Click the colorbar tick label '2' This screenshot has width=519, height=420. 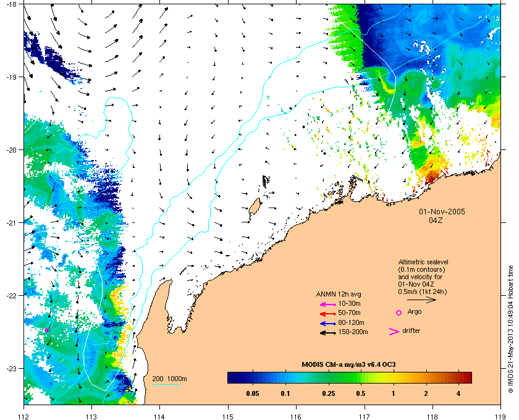click(426, 394)
